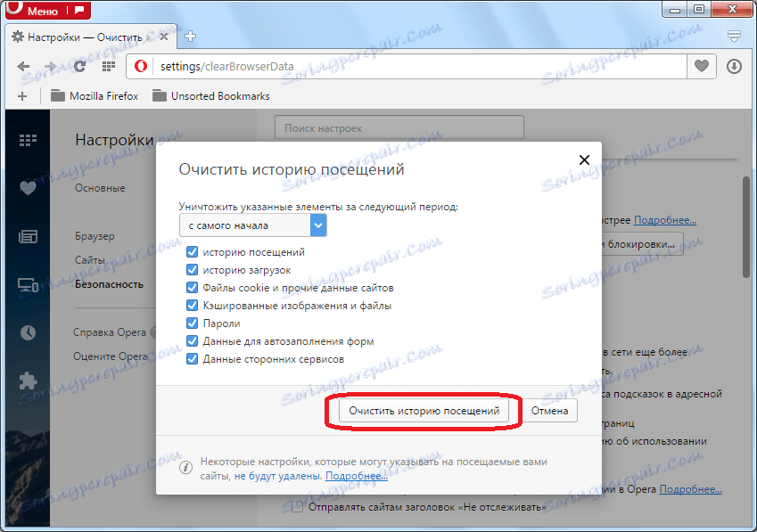Open Unsorted Bookmarks folder
This screenshot has width=757, height=532.
click(211, 96)
